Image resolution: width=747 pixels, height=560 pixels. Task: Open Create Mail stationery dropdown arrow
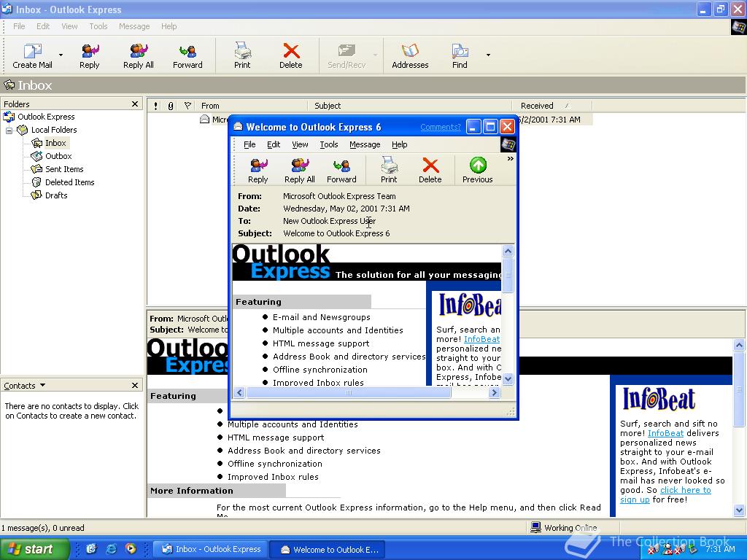click(x=61, y=55)
